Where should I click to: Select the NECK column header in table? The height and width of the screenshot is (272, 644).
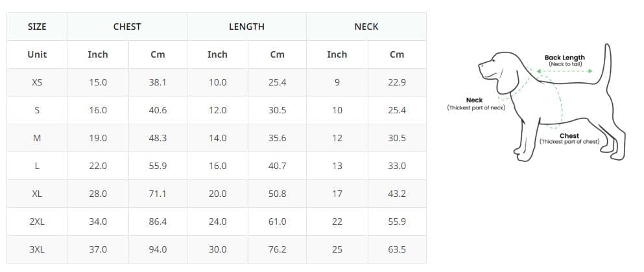[x=366, y=27]
